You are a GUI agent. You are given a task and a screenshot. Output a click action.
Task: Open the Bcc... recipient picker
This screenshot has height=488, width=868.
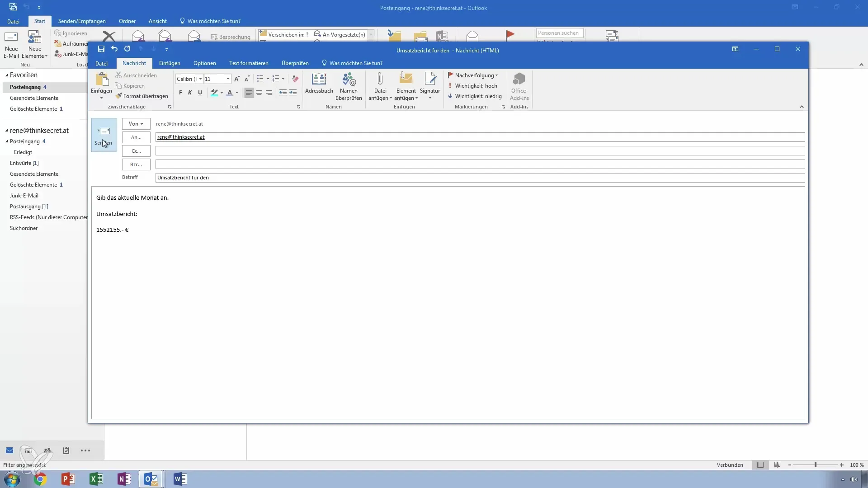coord(136,164)
